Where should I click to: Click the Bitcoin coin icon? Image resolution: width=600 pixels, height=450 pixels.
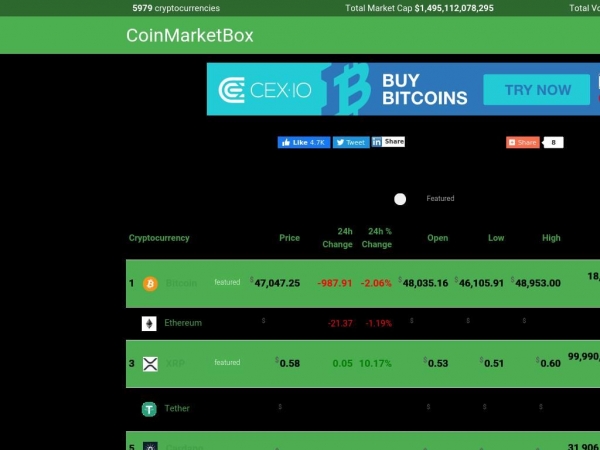coord(150,284)
